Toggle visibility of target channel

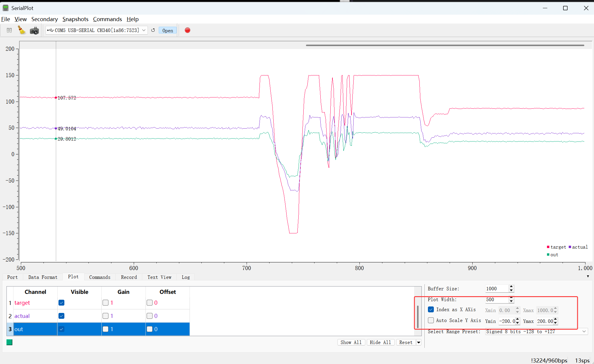pyautogui.click(x=61, y=303)
